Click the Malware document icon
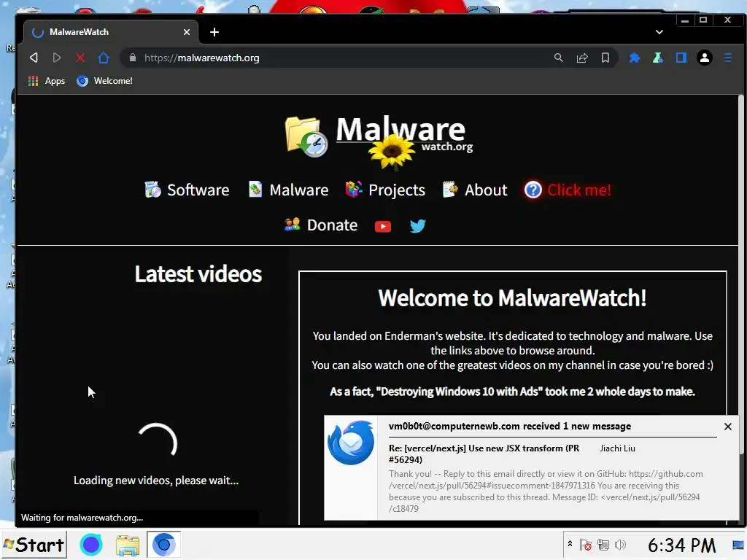747x560 pixels. tap(255, 189)
